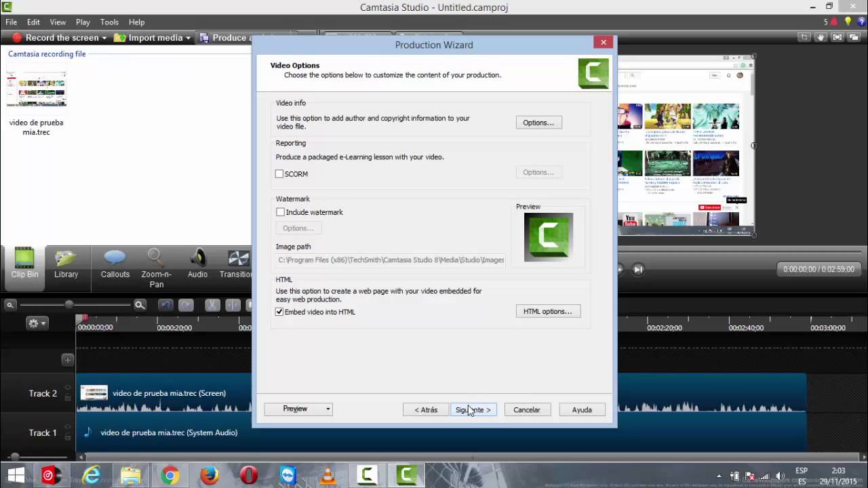This screenshot has height=488, width=868.
Task: Toggle Track 1 lock icon
Action: [67, 437]
